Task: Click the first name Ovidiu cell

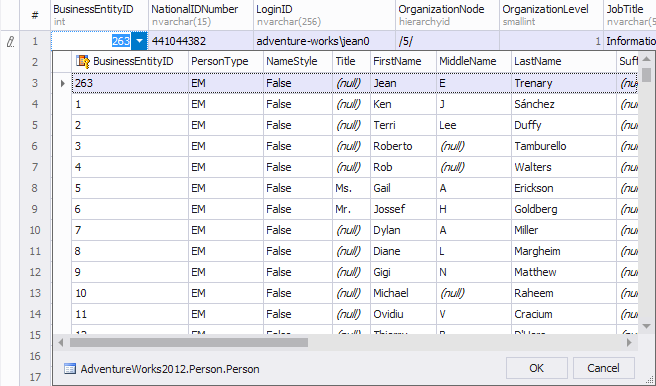Action: click(403, 314)
